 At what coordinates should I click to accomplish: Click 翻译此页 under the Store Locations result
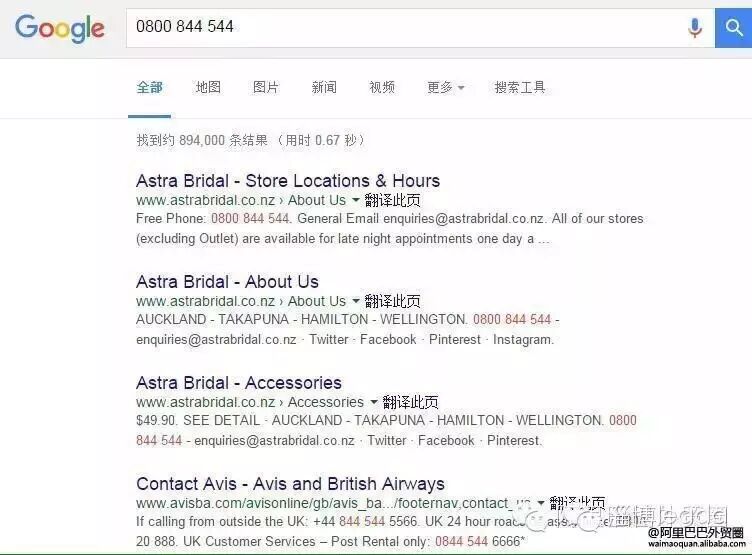coord(392,200)
